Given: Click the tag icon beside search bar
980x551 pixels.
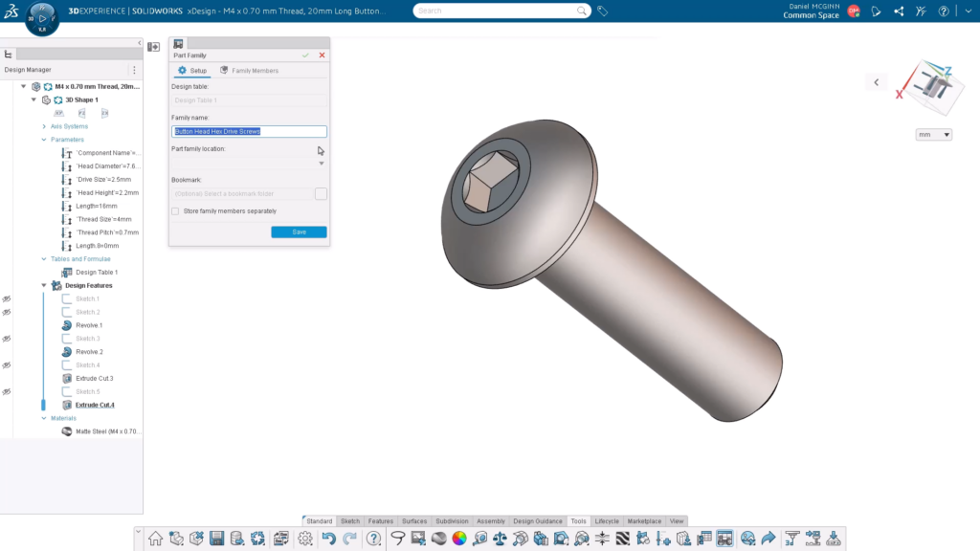Looking at the screenshot, I should pos(603,11).
